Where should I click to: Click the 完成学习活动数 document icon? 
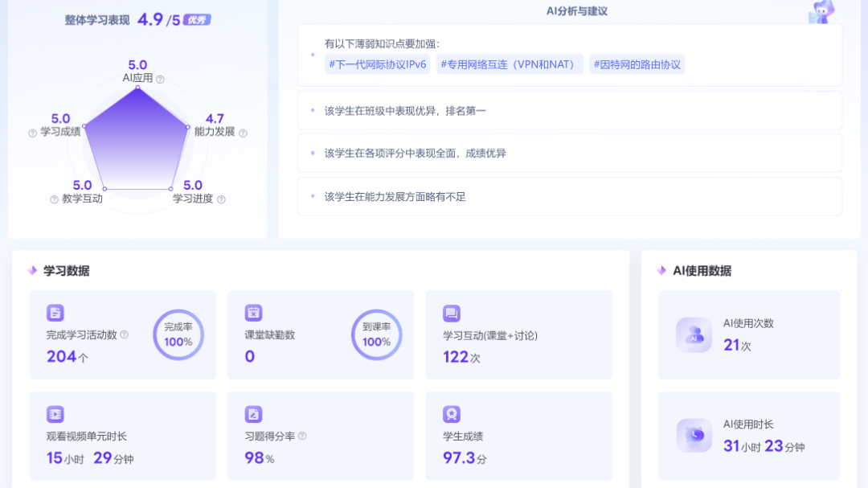click(x=55, y=314)
